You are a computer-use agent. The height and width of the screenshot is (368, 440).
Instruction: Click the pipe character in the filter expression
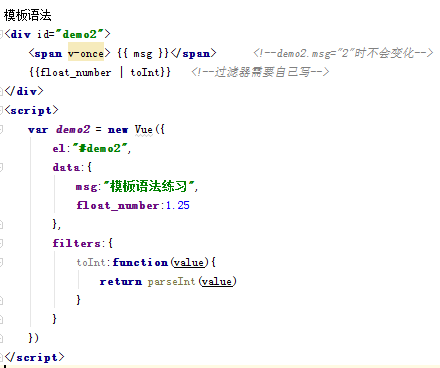click(x=121, y=72)
